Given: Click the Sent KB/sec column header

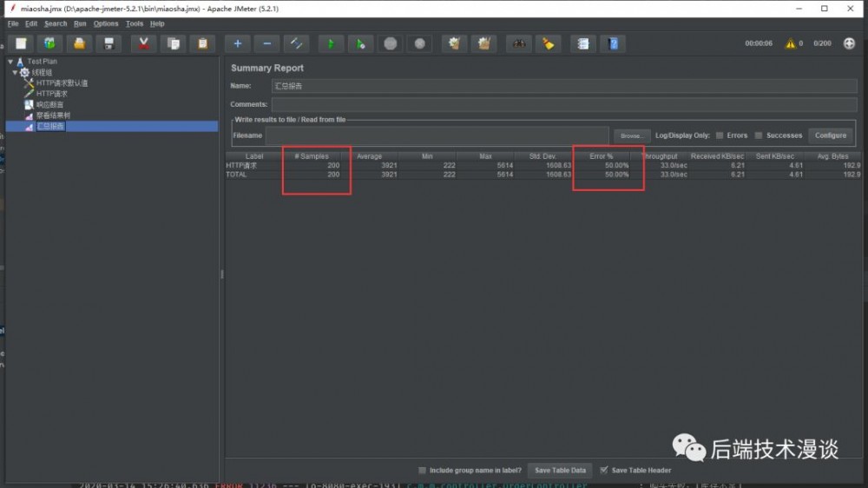Looking at the screenshot, I should pyautogui.click(x=774, y=156).
